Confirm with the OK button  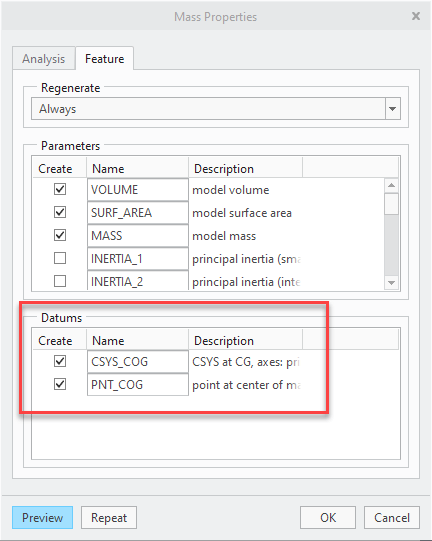coord(328,518)
